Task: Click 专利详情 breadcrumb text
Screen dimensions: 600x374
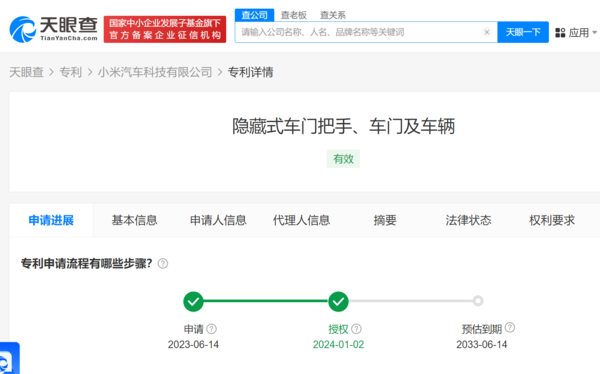Action: 251,72
